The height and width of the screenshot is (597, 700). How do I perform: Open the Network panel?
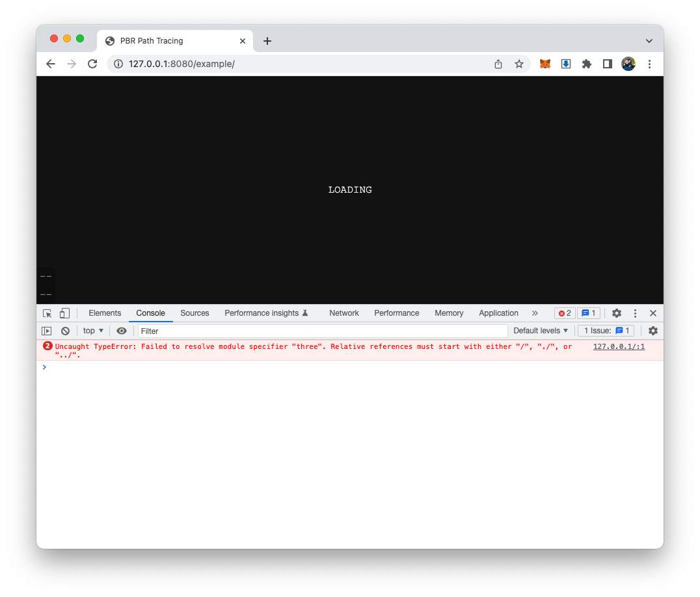point(344,313)
